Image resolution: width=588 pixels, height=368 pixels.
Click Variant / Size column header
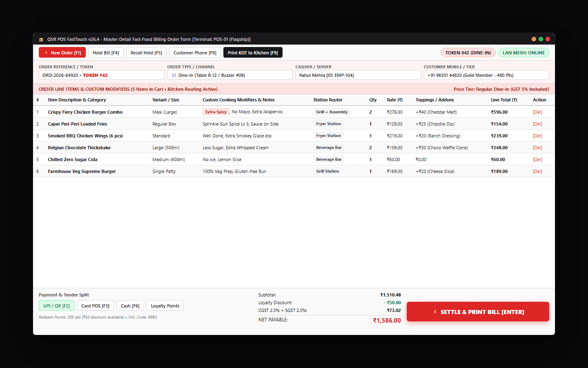click(x=166, y=100)
